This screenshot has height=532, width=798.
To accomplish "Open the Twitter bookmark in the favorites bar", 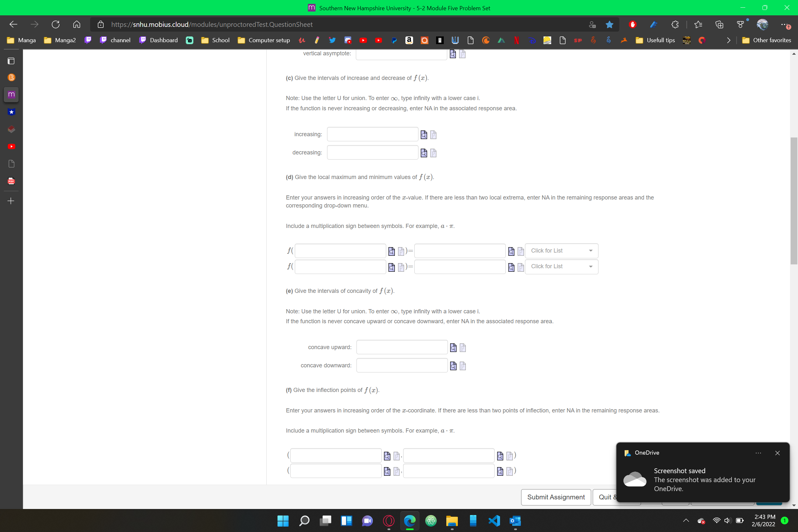I will point(332,40).
